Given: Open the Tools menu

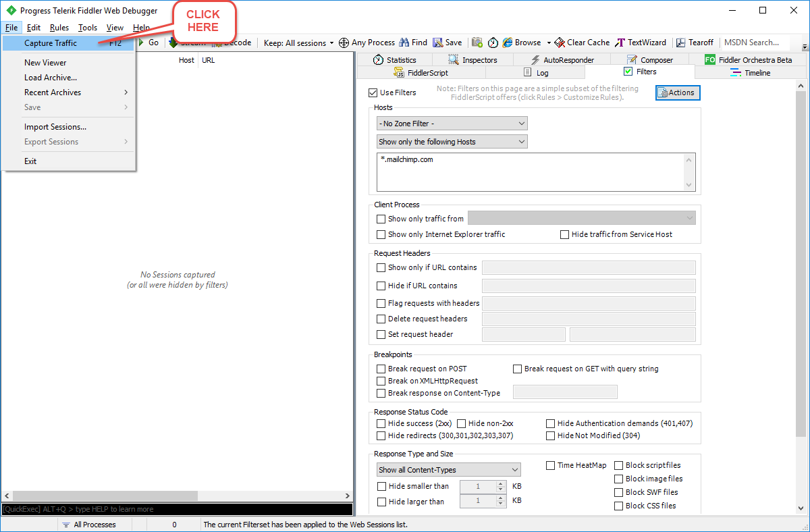Looking at the screenshot, I should (88, 28).
